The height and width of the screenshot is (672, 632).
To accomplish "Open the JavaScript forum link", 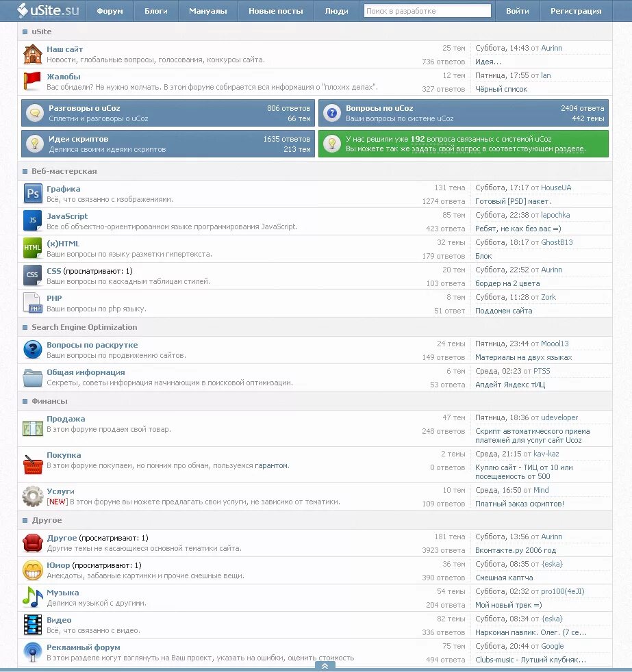I will coord(67,216).
